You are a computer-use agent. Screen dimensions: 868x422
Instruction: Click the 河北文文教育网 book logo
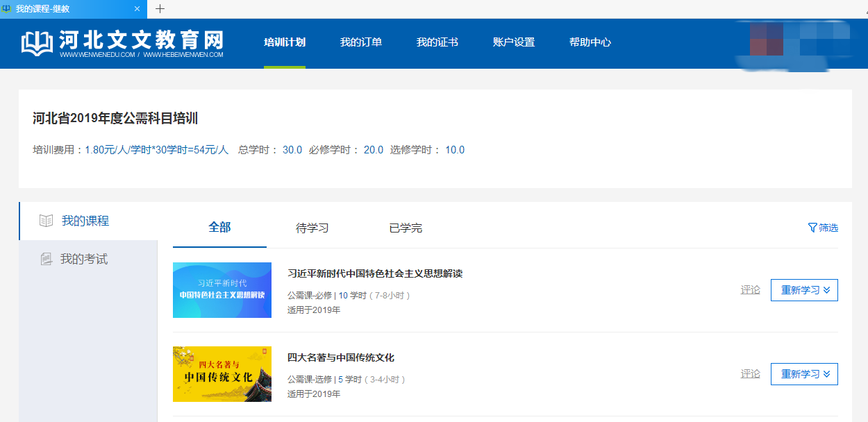(37, 43)
